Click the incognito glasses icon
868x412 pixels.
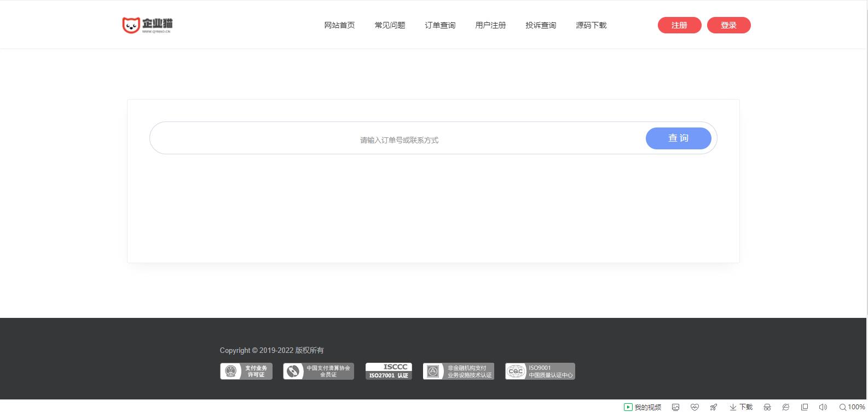click(767, 407)
